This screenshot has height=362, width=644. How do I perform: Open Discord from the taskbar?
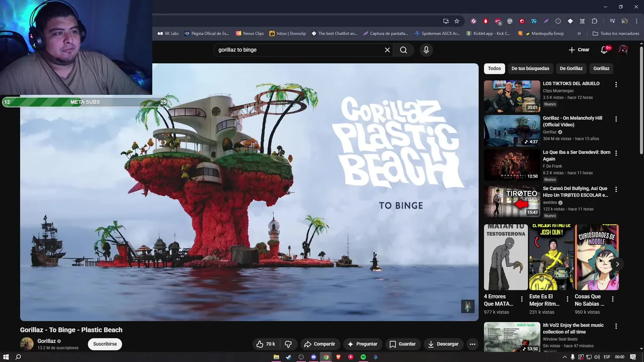tap(313, 357)
